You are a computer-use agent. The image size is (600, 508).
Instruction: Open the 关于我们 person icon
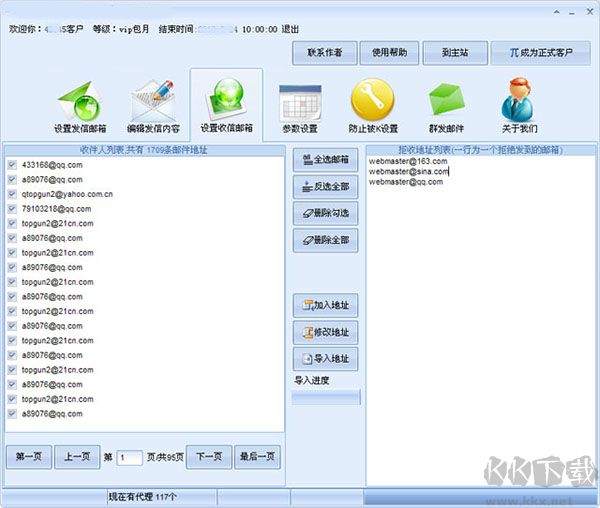point(518,99)
